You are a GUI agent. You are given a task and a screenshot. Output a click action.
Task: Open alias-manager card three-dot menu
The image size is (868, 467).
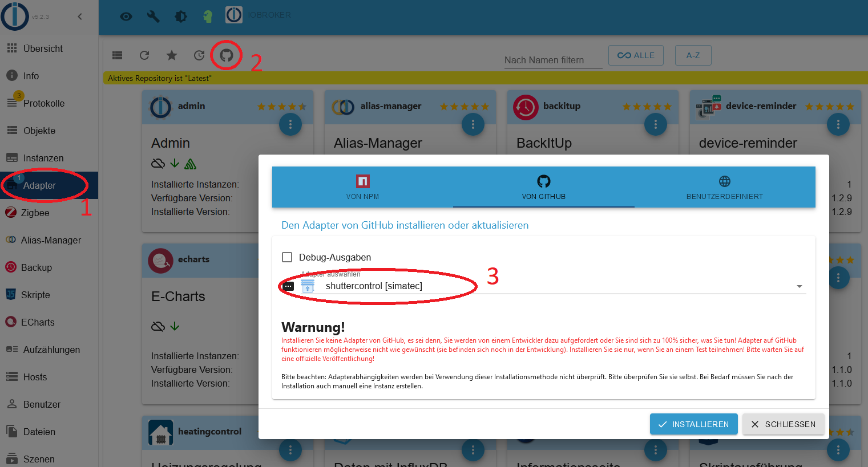473,124
